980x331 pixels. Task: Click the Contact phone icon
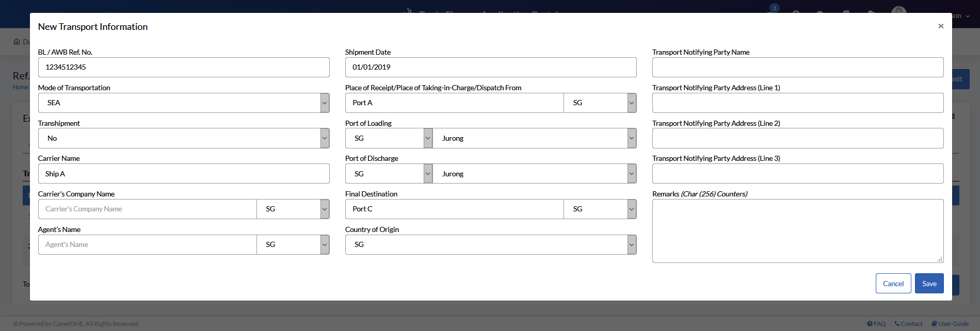pyautogui.click(x=897, y=324)
